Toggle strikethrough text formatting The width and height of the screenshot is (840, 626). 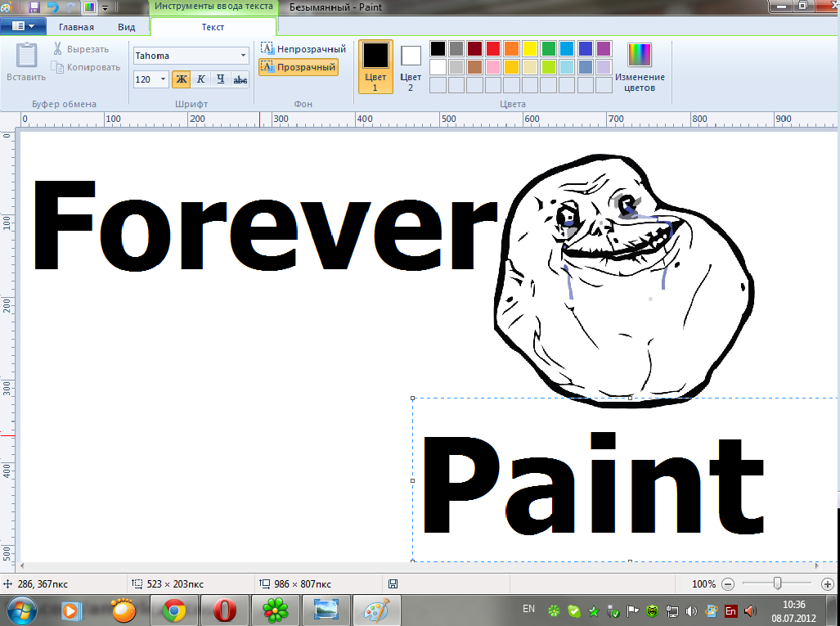240,79
